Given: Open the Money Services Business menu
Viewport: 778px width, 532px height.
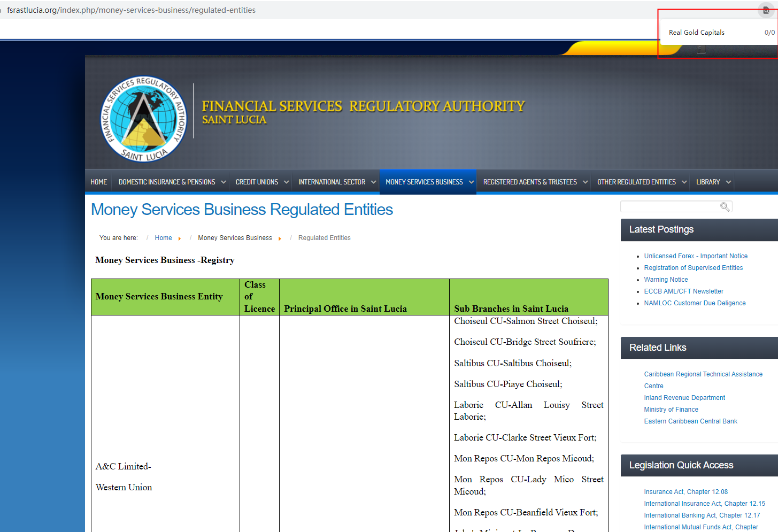Looking at the screenshot, I should 424,182.
